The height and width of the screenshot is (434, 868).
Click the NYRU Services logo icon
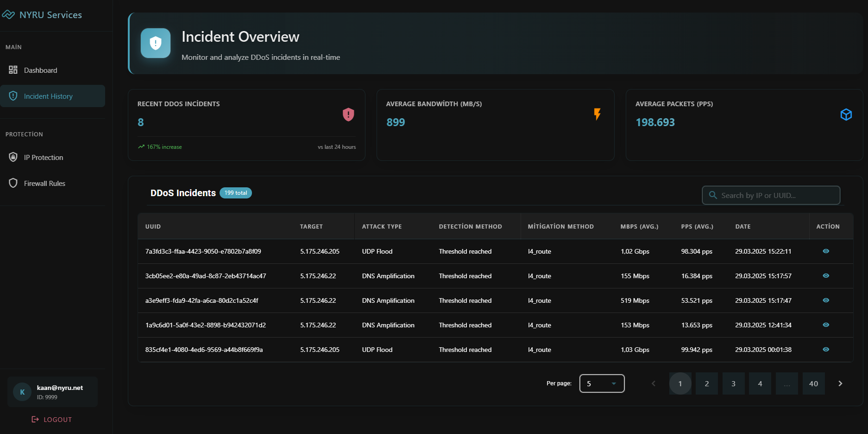click(8, 15)
